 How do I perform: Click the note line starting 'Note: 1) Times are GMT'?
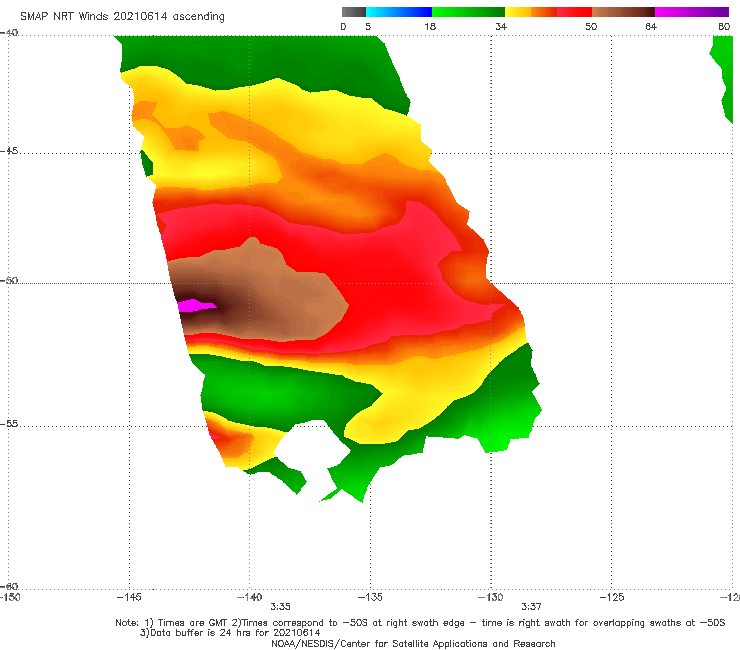[420, 623]
